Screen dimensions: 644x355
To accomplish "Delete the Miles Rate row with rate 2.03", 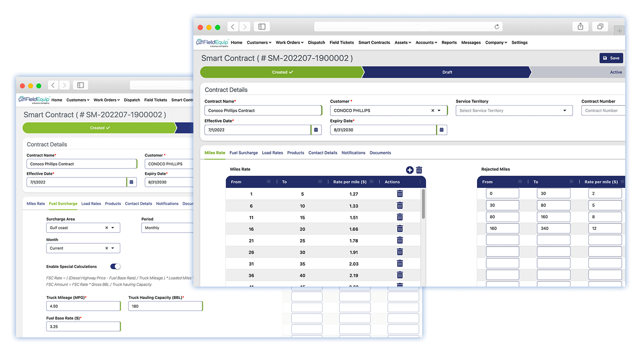I will pos(400,264).
